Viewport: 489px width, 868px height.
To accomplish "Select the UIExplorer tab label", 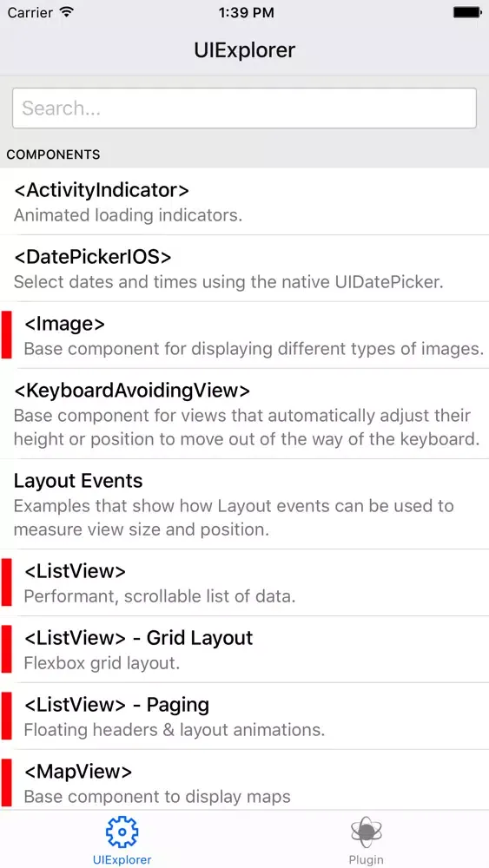I will [122, 859].
